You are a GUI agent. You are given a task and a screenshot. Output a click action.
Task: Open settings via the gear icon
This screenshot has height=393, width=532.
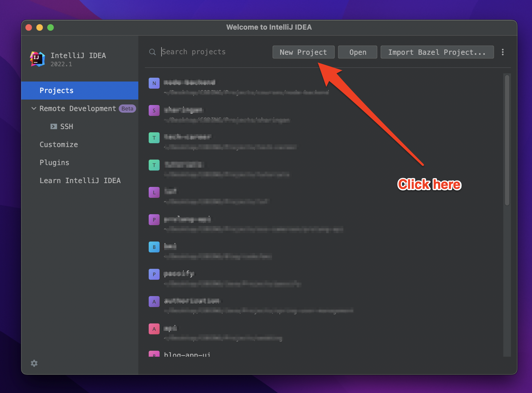[x=34, y=363]
